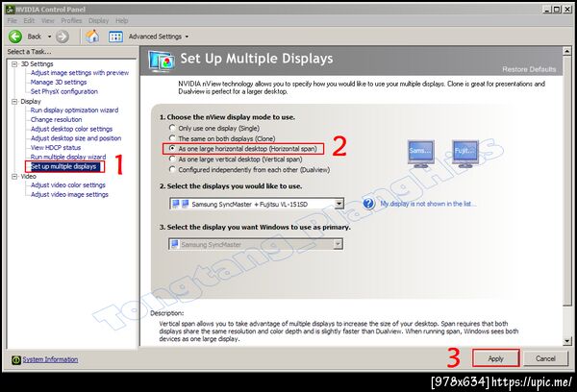The image size is (577, 392).
Task: Open the primary display Samsung SyncMaster dropdown
Action: [256, 244]
